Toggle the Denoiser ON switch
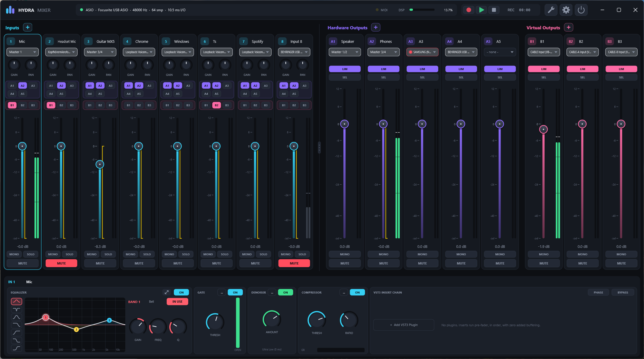Viewport: 644px width, 359px height. coord(285,292)
